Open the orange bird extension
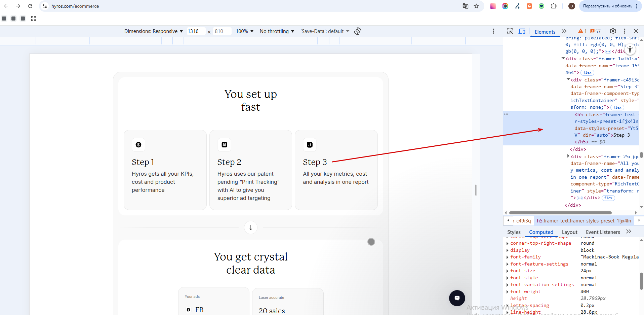644x315 pixels. (x=529, y=6)
